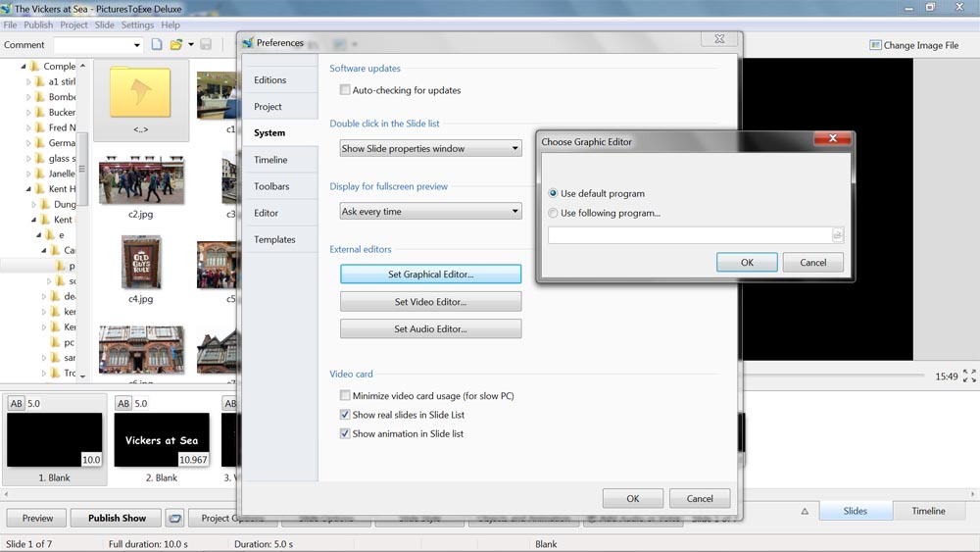Switch to Templates preferences tab

(x=280, y=239)
